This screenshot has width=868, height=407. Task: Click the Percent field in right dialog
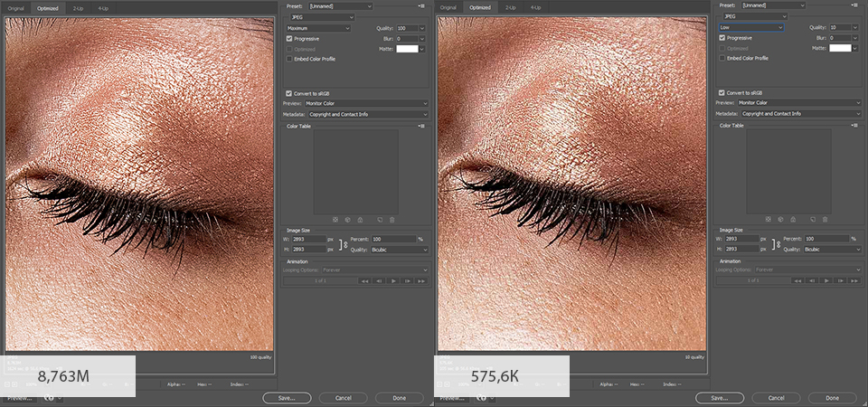tap(826, 239)
